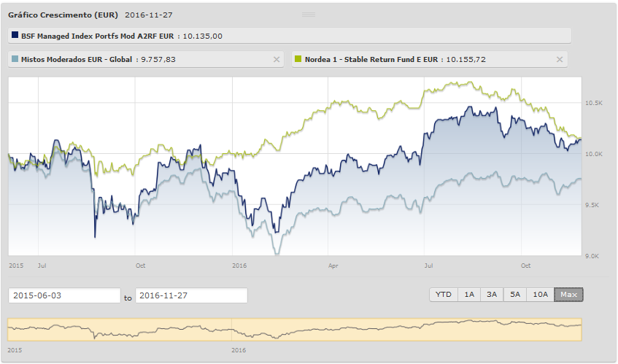Select the YTD time range

coord(444,295)
